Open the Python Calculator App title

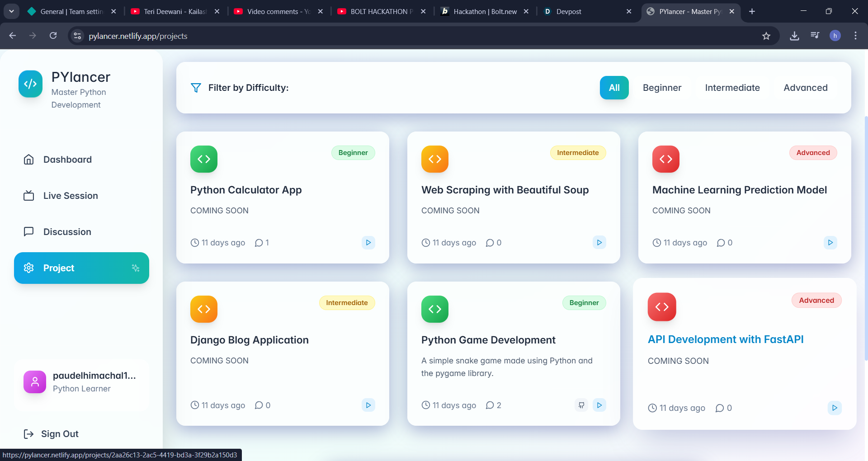tap(246, 190)
